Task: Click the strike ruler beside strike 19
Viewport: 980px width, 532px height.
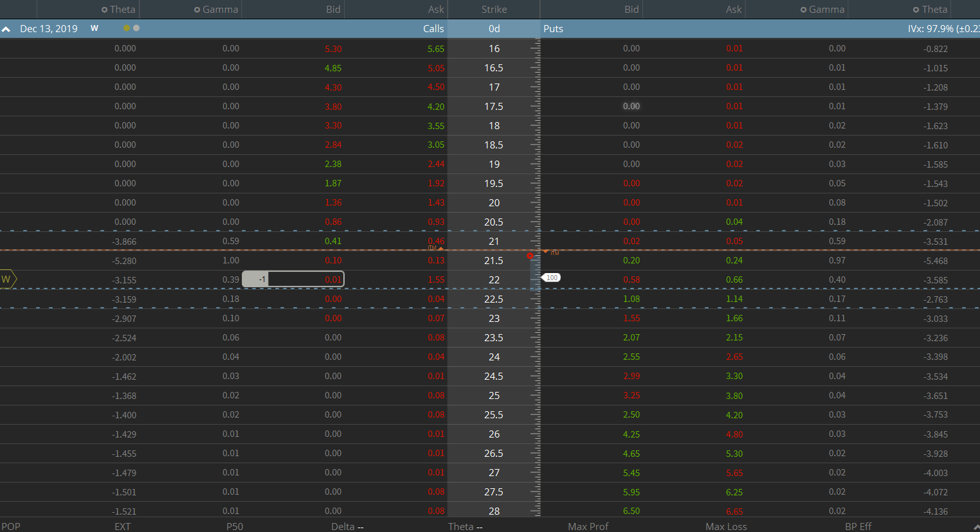Action: [x=535, y=164]
